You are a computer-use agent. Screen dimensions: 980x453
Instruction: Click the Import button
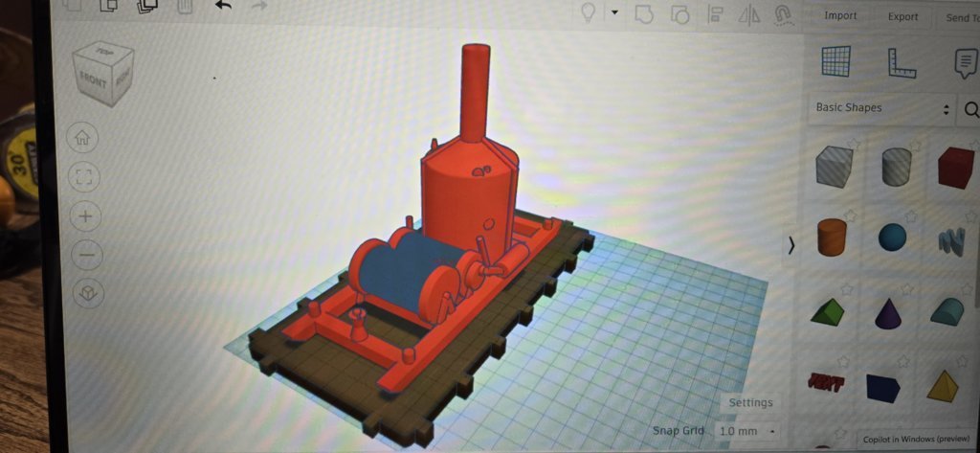click(840, 15)
